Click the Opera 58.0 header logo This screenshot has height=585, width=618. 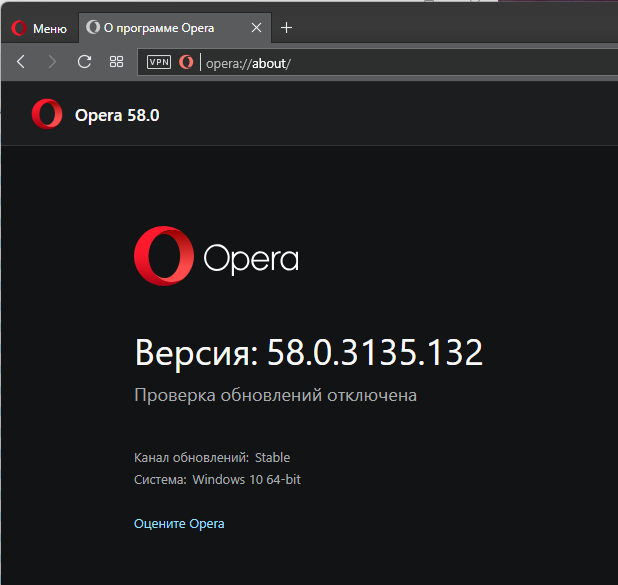(47, 114)
